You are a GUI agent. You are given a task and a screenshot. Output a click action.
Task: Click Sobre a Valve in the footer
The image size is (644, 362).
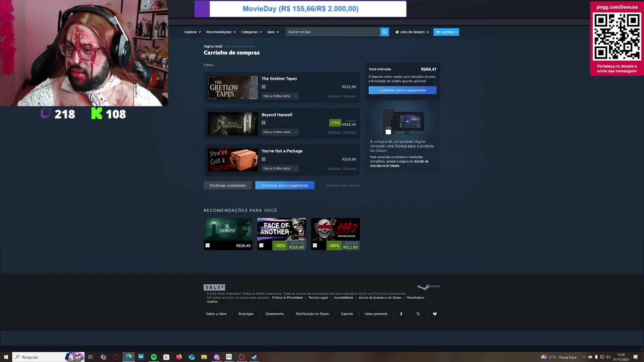216,314
